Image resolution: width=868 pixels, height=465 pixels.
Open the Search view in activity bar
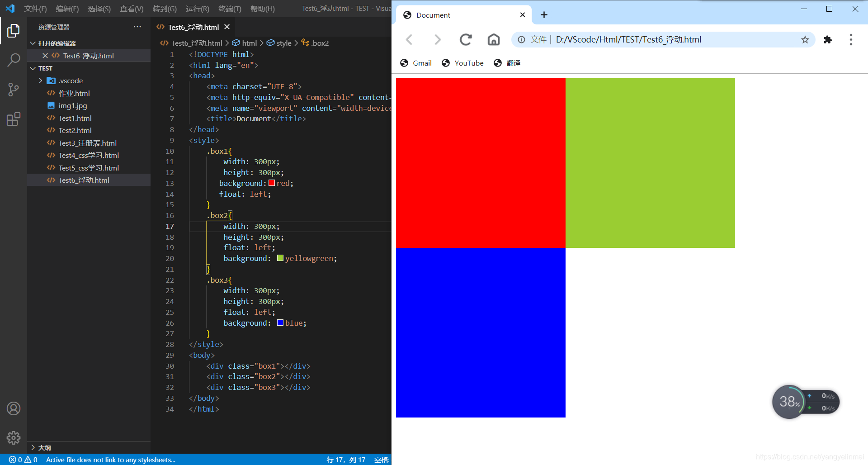(14, 60)
